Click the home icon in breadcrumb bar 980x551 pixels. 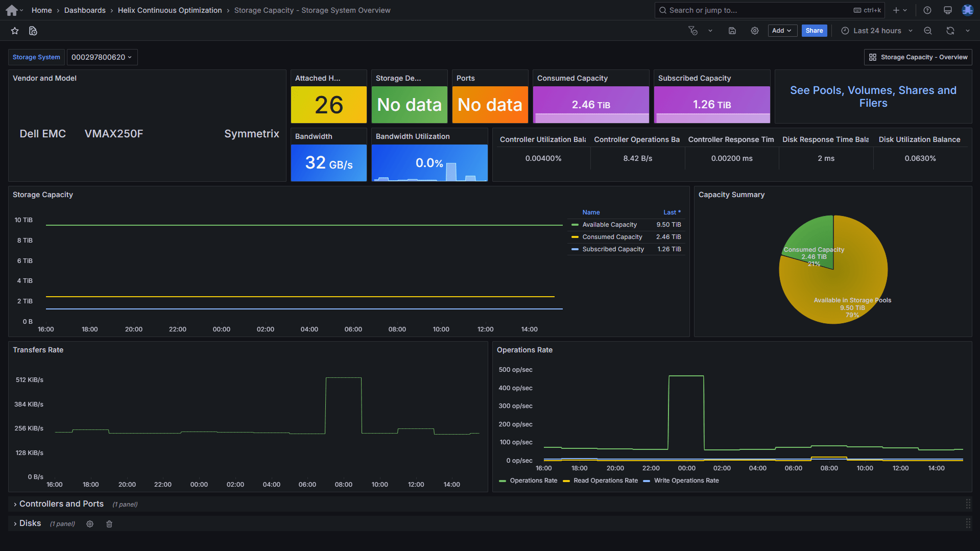tap(12, 10)
